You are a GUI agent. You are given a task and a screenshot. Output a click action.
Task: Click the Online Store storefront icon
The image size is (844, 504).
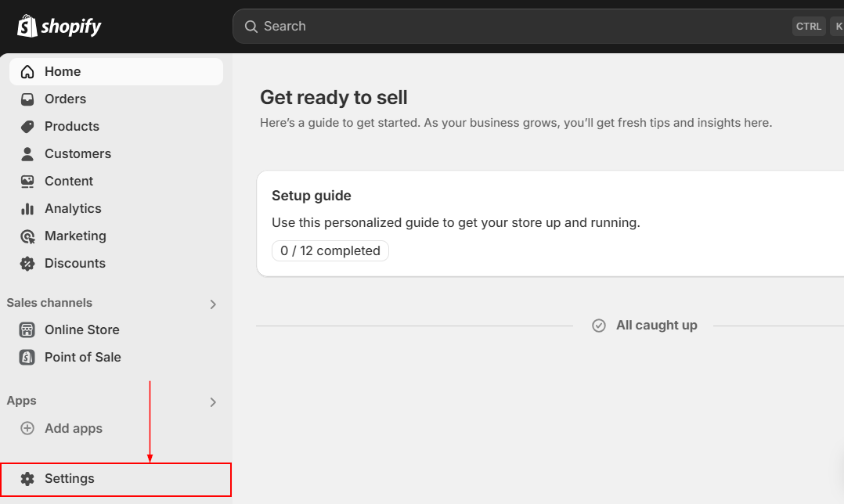tap(27, 330)
